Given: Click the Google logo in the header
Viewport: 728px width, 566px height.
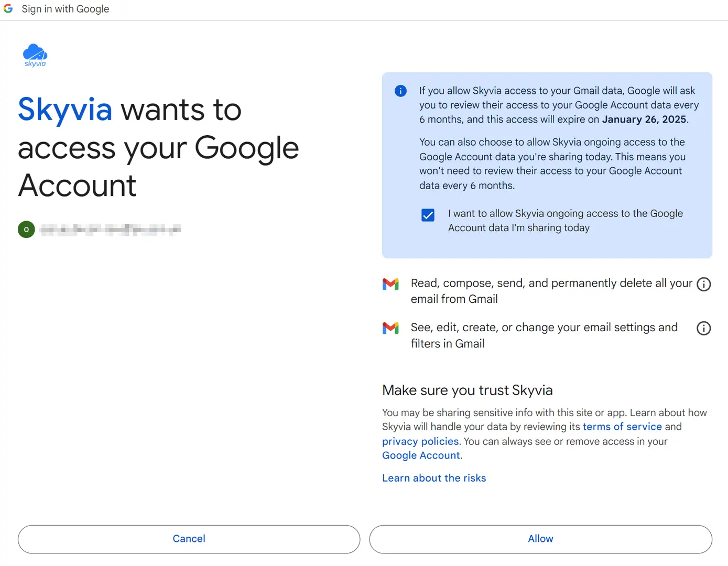Looking at the screenshot, I should tap(8, 9).
